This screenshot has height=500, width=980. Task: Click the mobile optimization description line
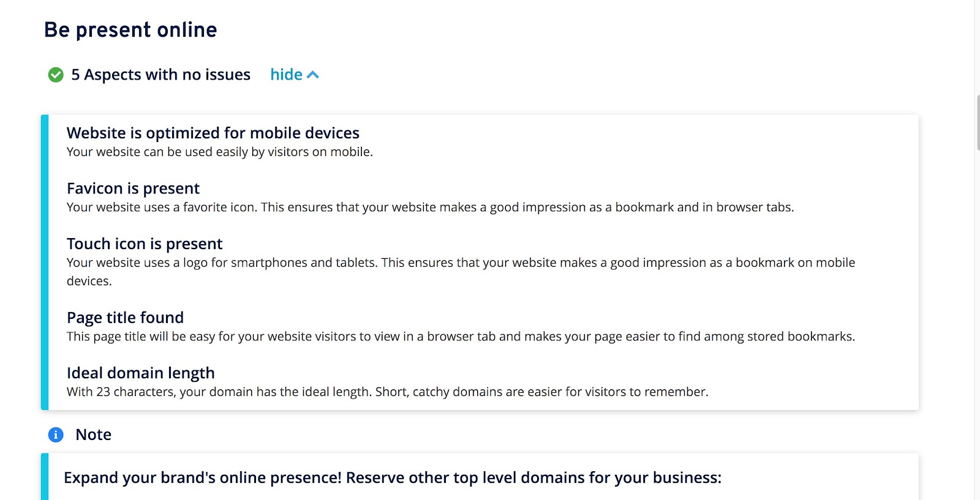coord(219,152)
